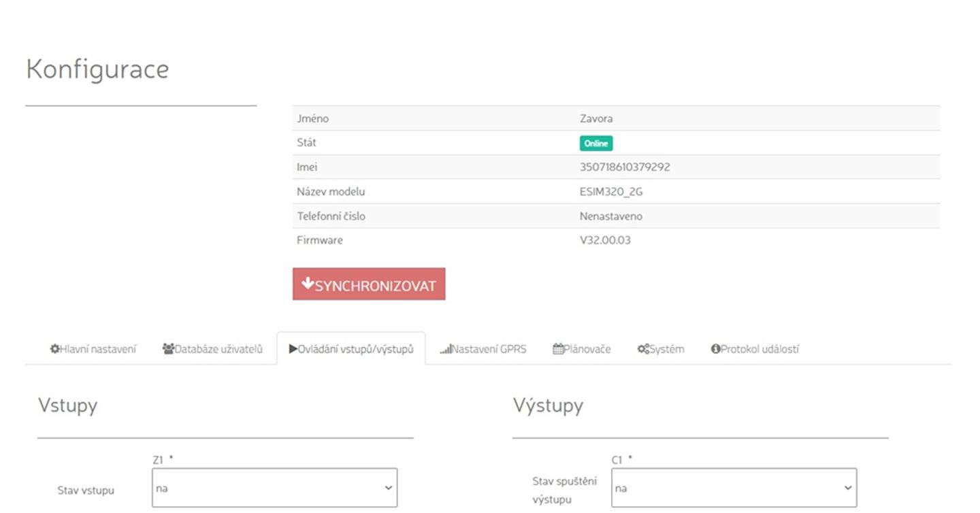
Task: Expand the chevron arrow of Z1 select
Action: click(x=389, y=488)
